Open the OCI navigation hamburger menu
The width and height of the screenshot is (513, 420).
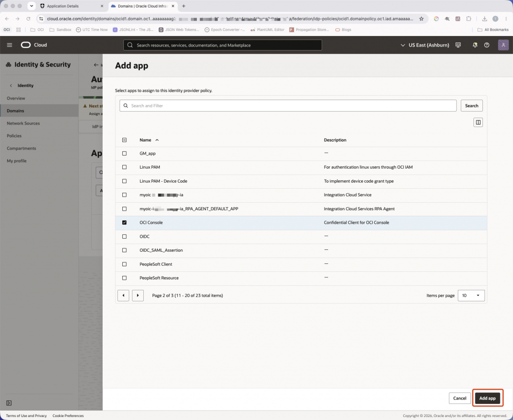click(x=10, y=45)
